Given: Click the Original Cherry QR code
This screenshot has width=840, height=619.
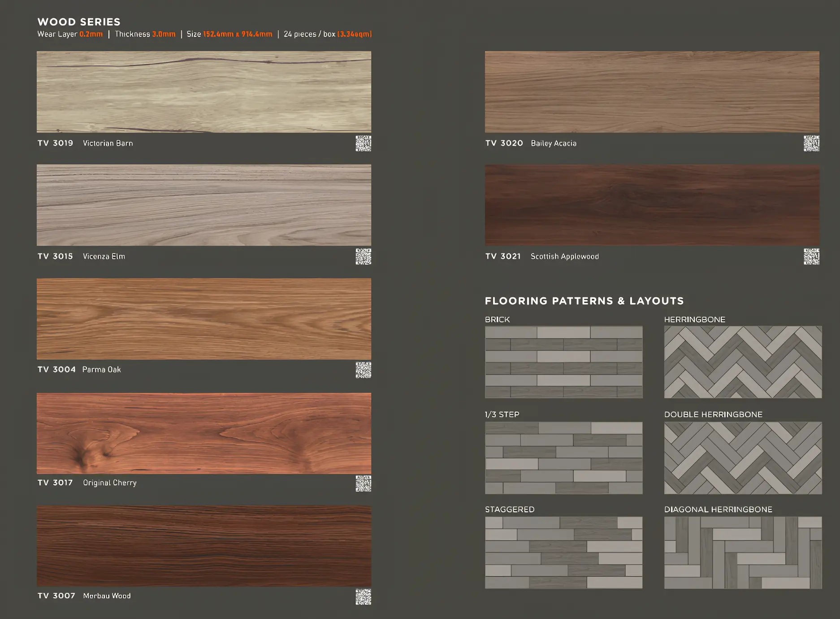Looking at the screenshot, I should [x=363, y=484].
